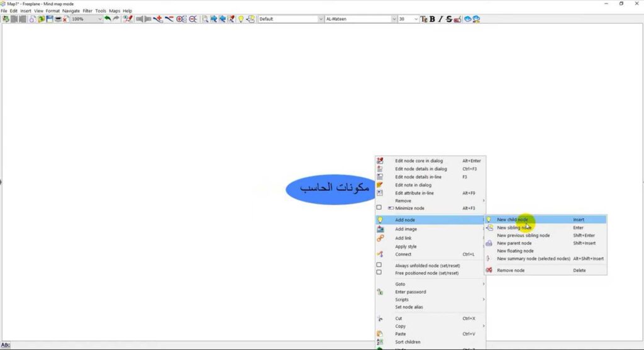Open the Filter menu
The height and width of the screenshot is (350, 644).
(x=87, y=11)
